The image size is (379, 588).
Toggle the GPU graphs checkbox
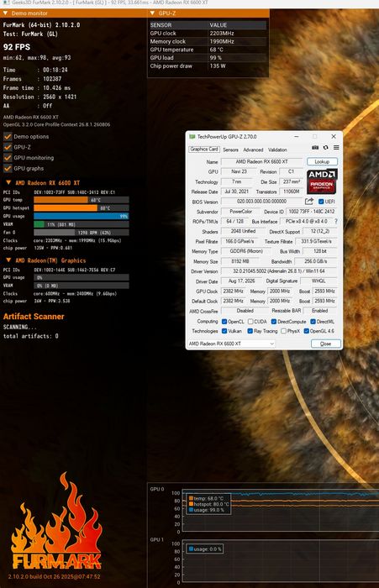[8, 168]
